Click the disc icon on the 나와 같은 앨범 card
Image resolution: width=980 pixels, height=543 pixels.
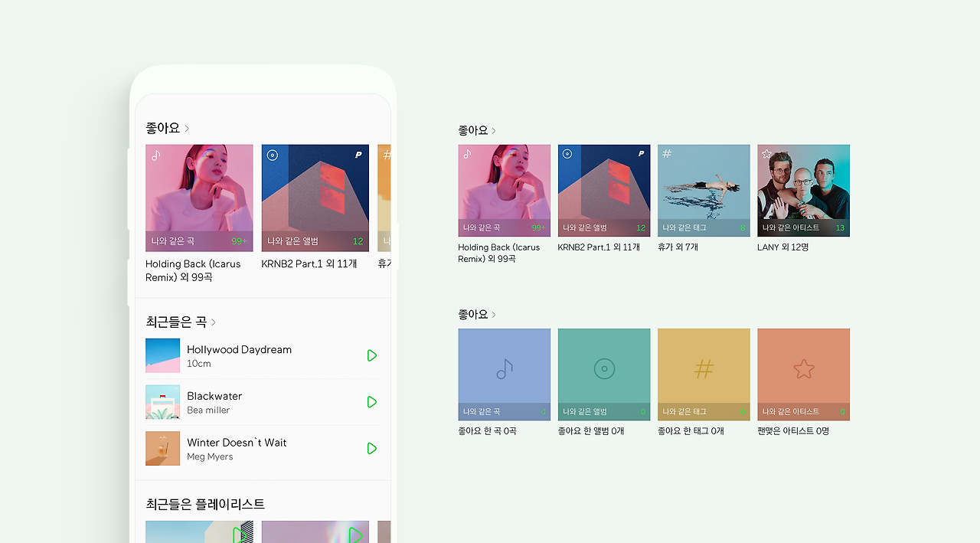coord(567,153)
